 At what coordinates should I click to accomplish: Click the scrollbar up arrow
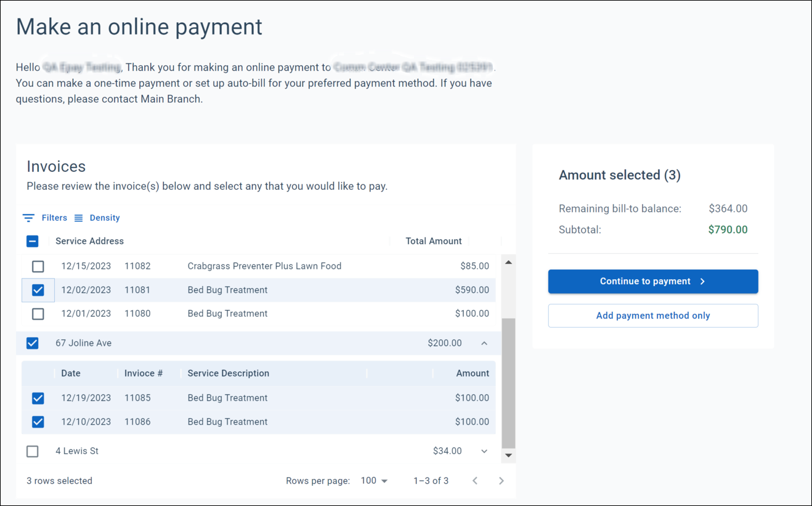coord(508,261)
